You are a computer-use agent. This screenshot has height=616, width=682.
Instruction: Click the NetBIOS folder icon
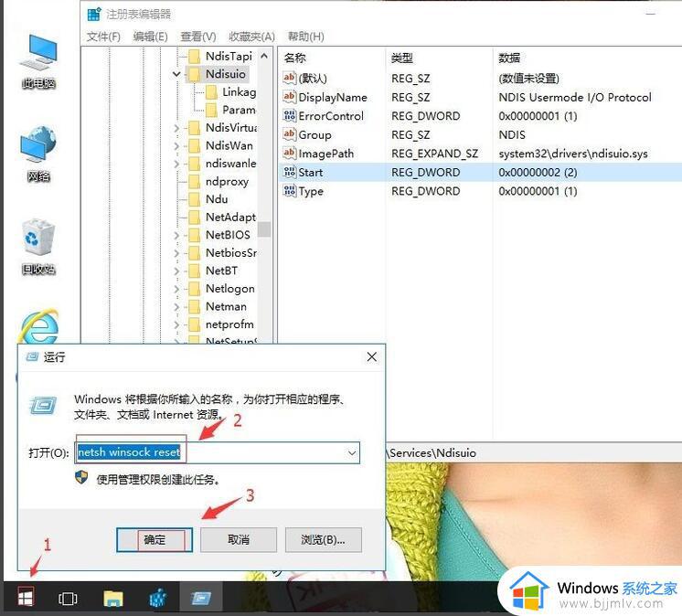195,235
